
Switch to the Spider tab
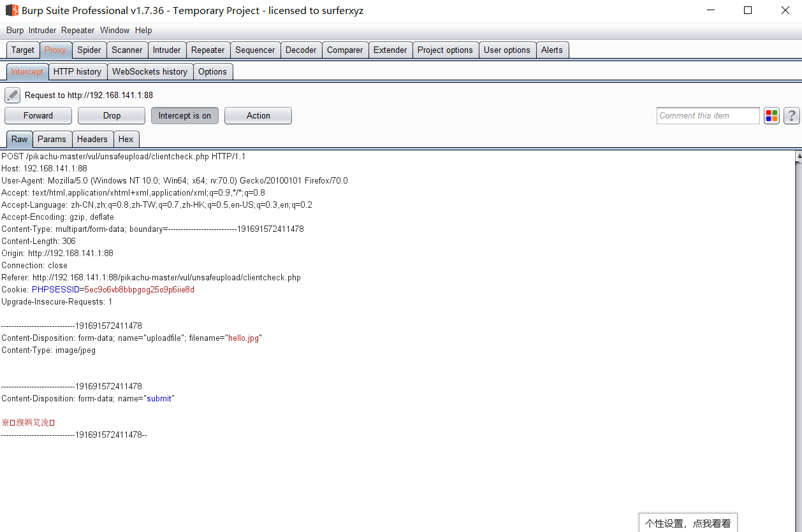coord(89,50)
